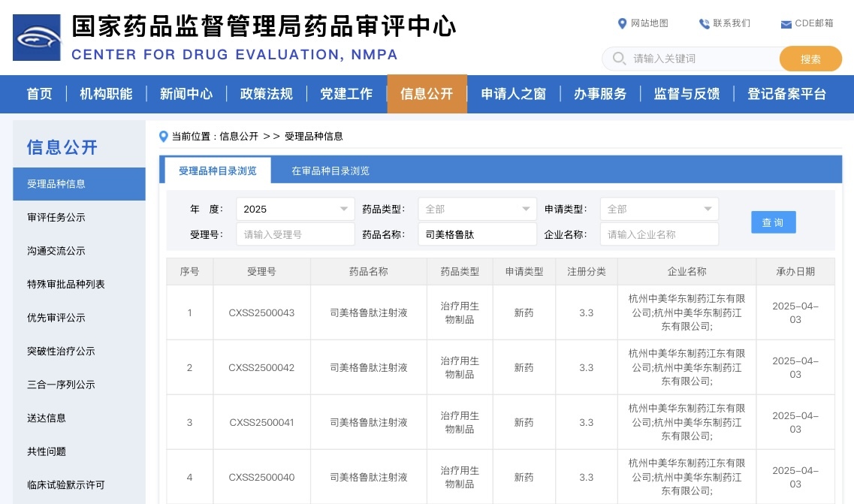Click the 请输入企业名称 input field
The image size is (854, 504).
(659, 234)
